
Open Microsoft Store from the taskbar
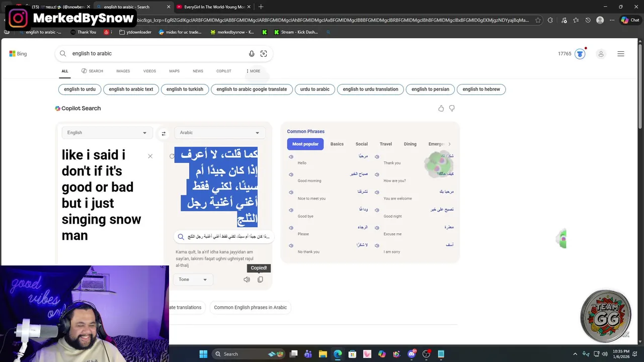pyautogui.click(x=352, y=354)
